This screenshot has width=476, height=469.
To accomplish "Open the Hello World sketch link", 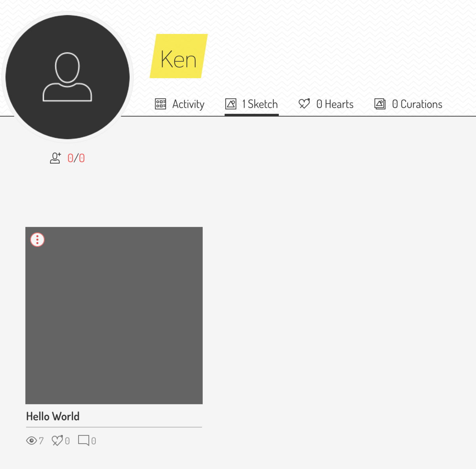I will tap(52, 416).
